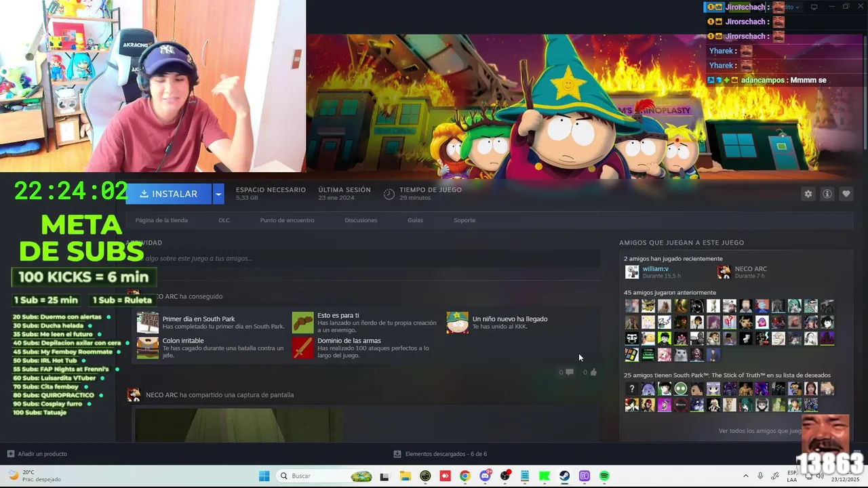Click NECO ARC name in recent friends list
This screenshot has width=868, height=488.
click(x=751, y=269)
